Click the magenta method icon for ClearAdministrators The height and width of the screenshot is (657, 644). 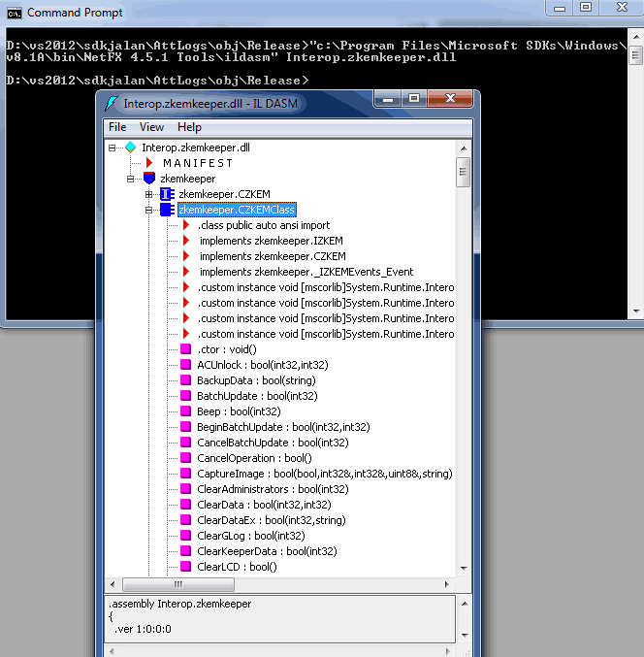(x=185, y=488)
